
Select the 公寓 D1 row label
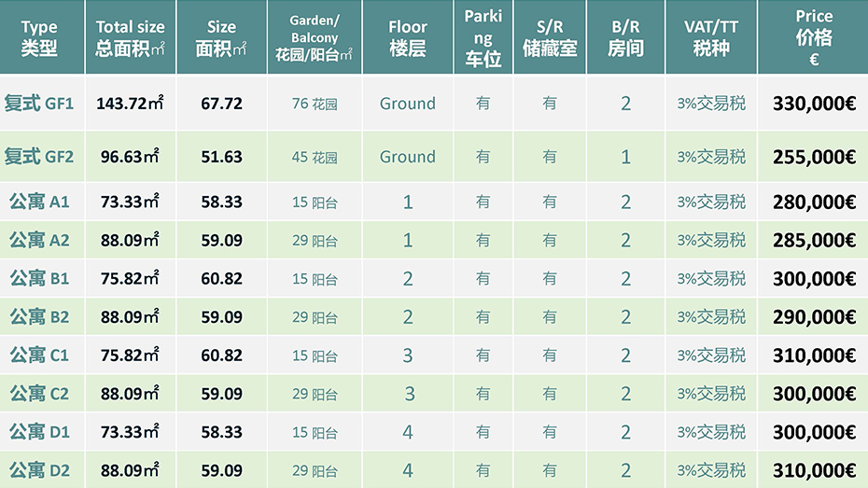coord(39,432)
